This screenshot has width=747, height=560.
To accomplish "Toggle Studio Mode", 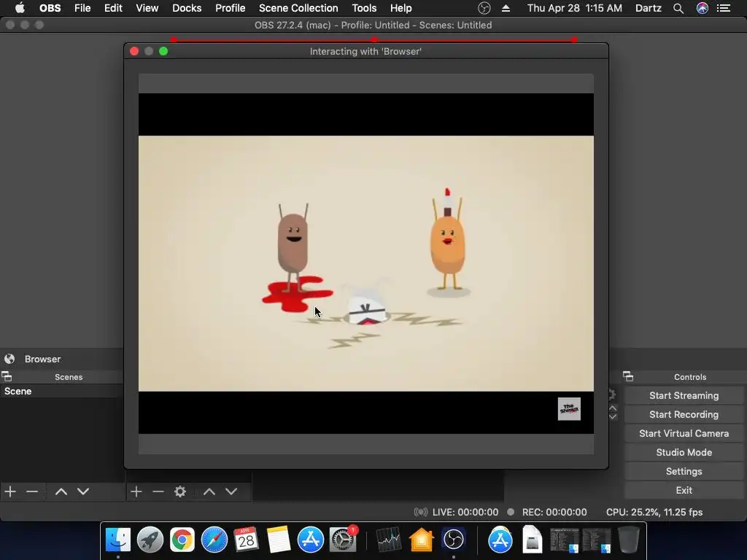I will [684, 452].
